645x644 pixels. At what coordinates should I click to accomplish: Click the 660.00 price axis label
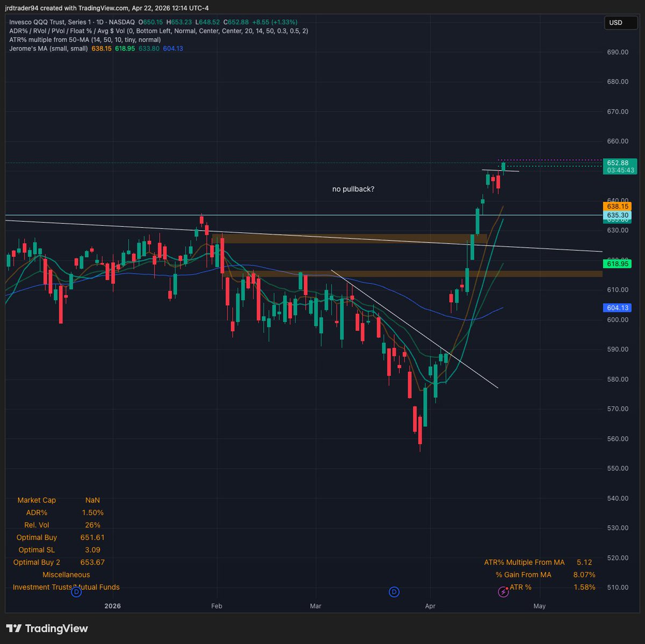tap(618, 141)
